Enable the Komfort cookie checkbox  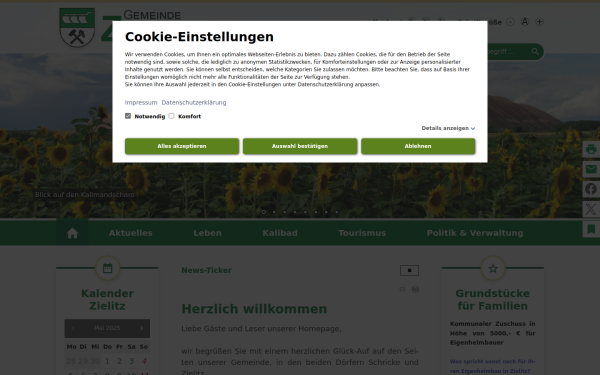click(x=171, y=116)
